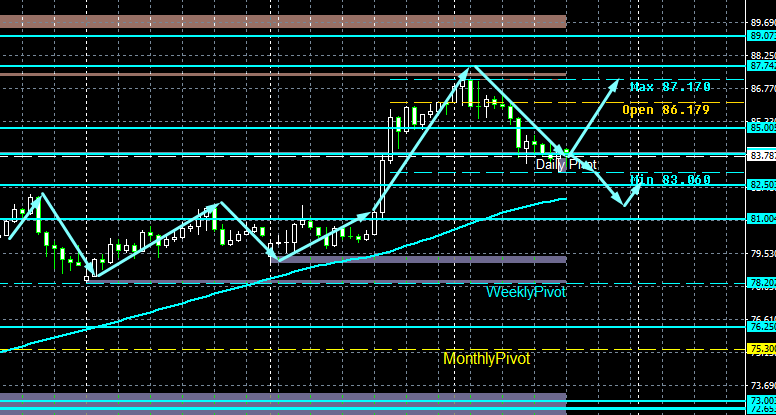The width and height of the screenshot is (776, 415).
Task: Click the cyan 87.74 price tag
Action: pos(761,65)
